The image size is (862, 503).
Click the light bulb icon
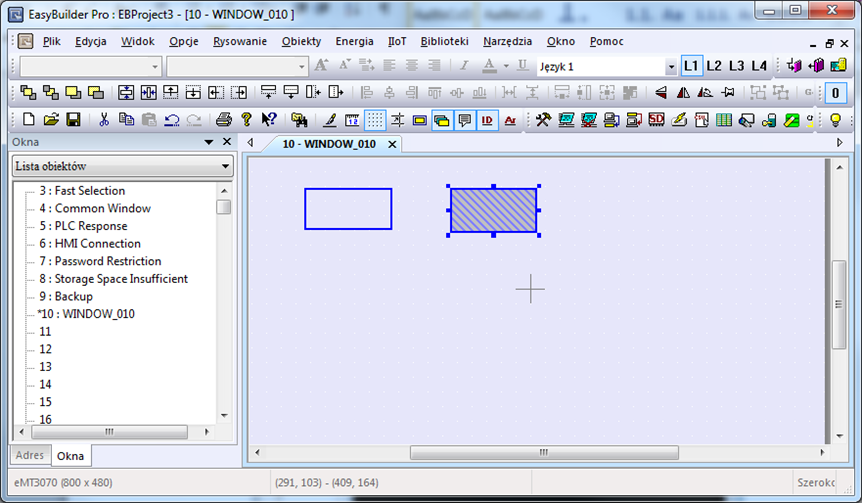point(836,119)
